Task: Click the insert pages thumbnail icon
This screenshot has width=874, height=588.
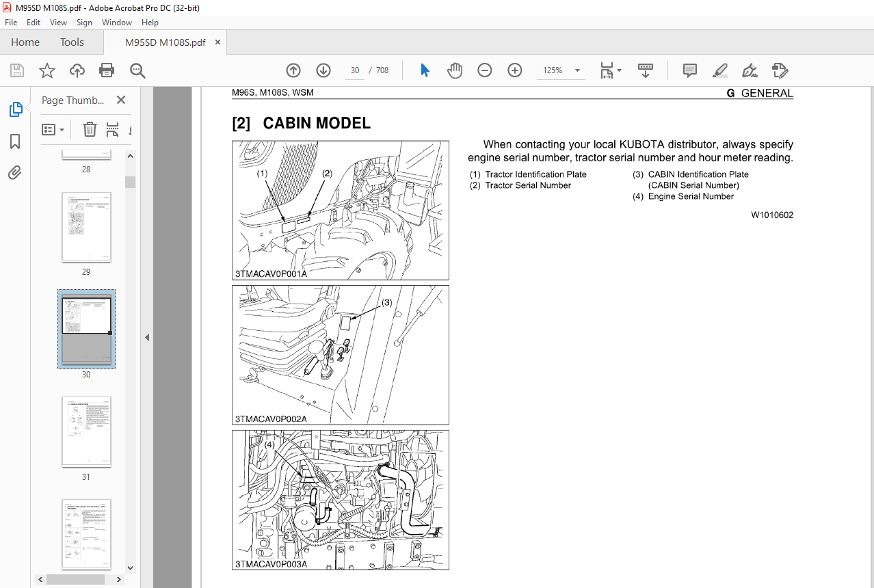Action: 113,129
